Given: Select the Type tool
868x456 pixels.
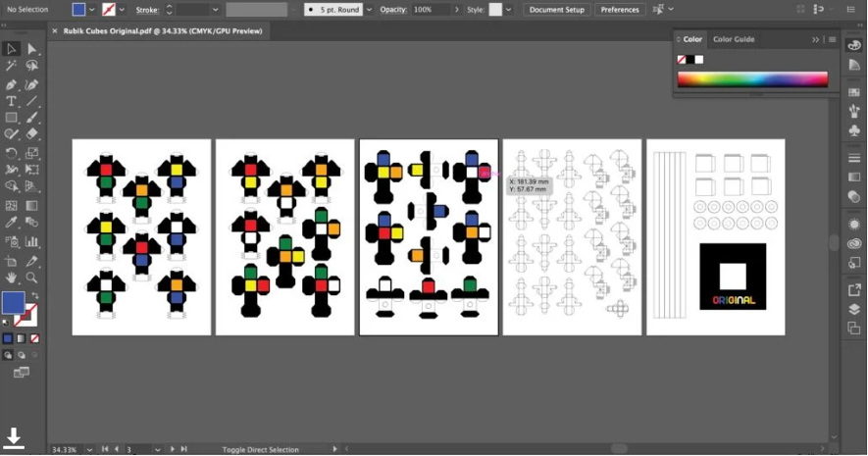Looking at the screenshot, I should [x=11, y=101].
